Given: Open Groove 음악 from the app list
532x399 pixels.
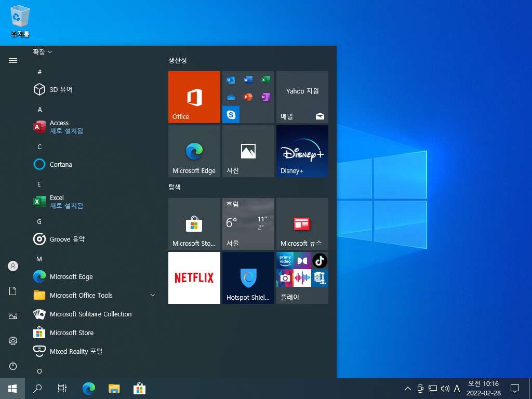Looking at the screenshot, I should pos(95,239).
